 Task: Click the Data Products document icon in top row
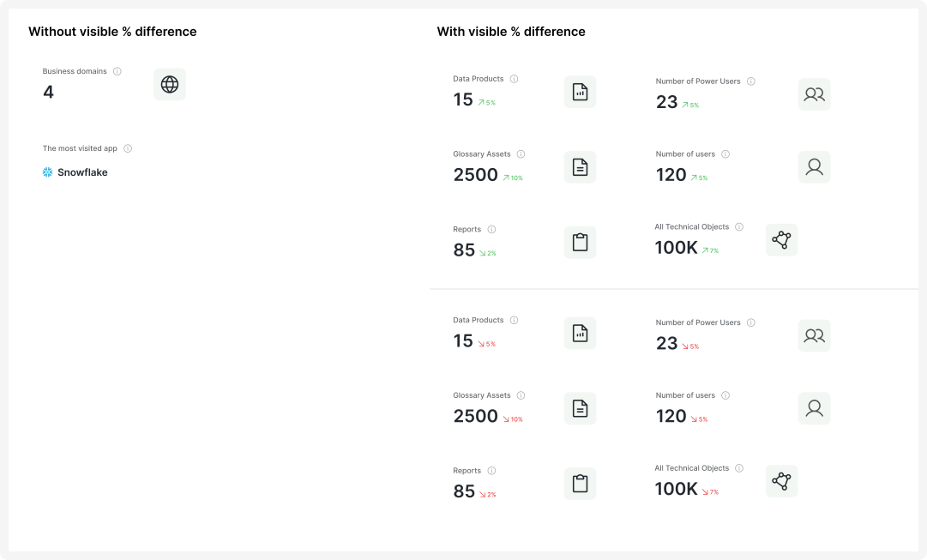580,91
